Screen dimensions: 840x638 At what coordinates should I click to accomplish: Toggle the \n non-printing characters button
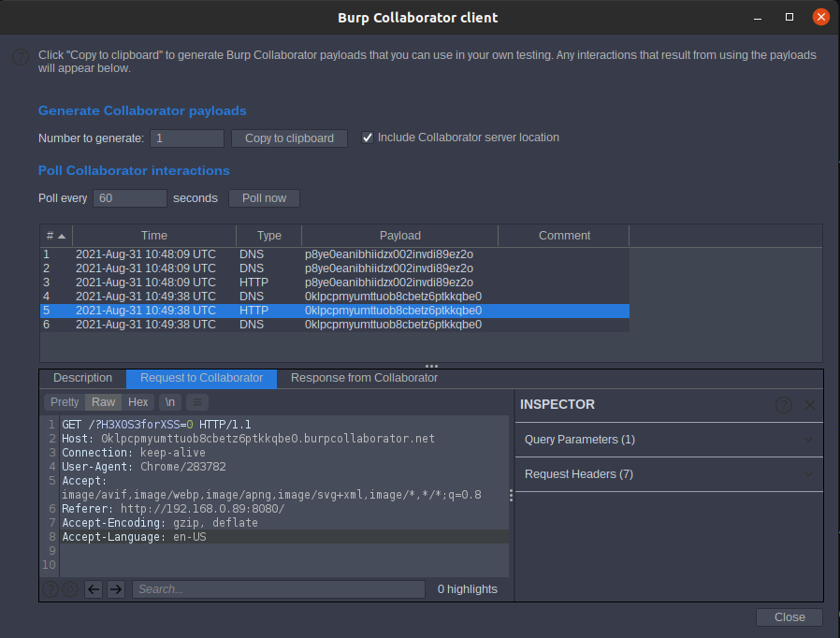click(170, 402)
